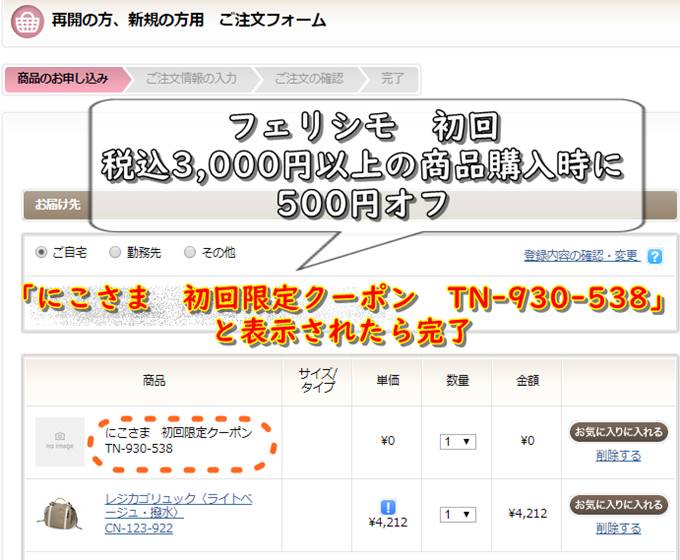This screenshot has width=680, height=560.
Task: Go to 商品のお申し込み step tab
Action: tap(67, 79)
